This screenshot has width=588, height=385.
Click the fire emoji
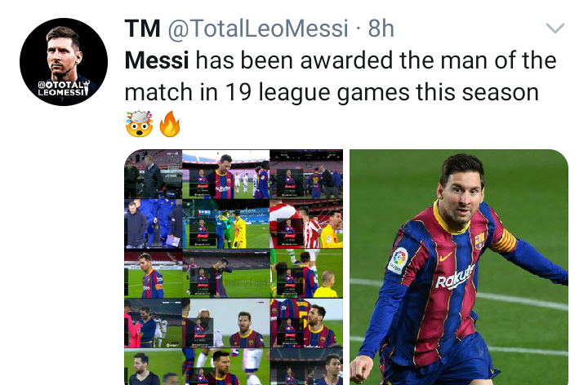170,124
